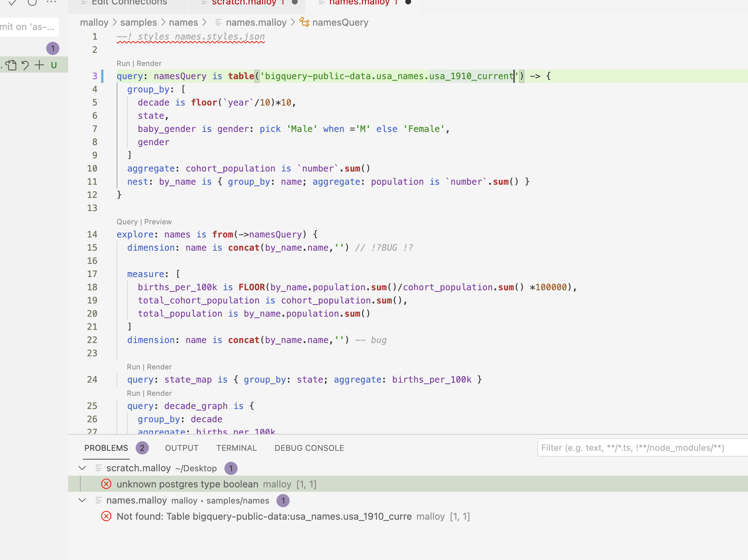Screen dimensions: 748x560
Task: Expand 'samples' in the breadcrumb bar
Action: click(x=138, y=22)
